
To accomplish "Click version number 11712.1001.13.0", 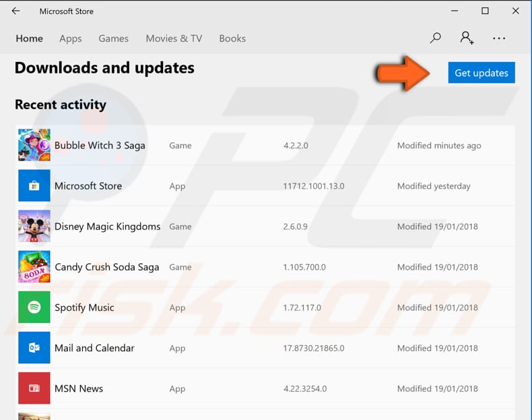I will click(x=314, y=186).
